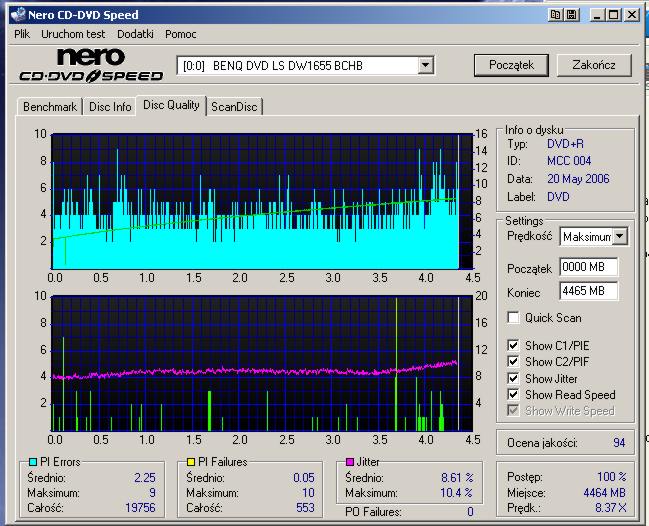Expand the Prędkość Maksimum speed dropdown

[x=620, y=237]
